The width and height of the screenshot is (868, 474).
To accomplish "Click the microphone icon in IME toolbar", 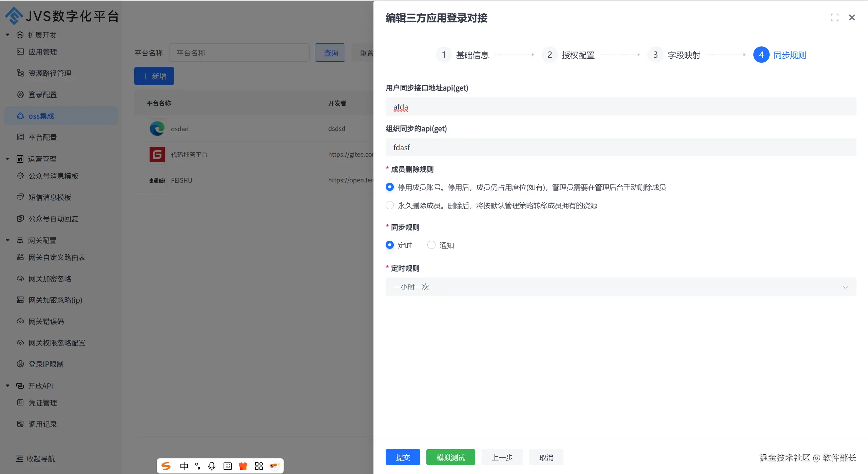I will pyautogui.click(x=212, y=466).
